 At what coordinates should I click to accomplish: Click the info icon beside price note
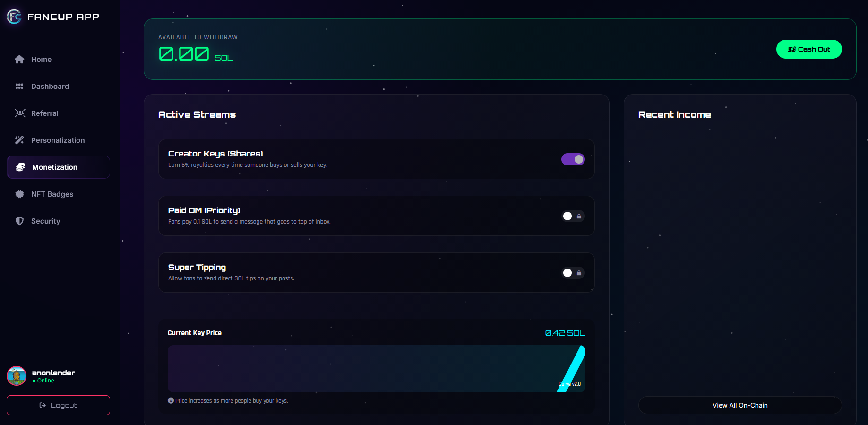click(171, 401)
